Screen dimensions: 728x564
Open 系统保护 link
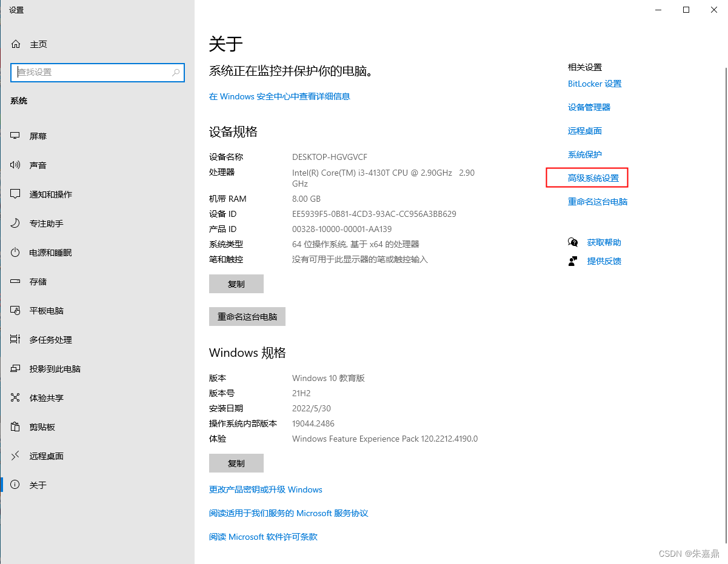click(x=585, y=154)
